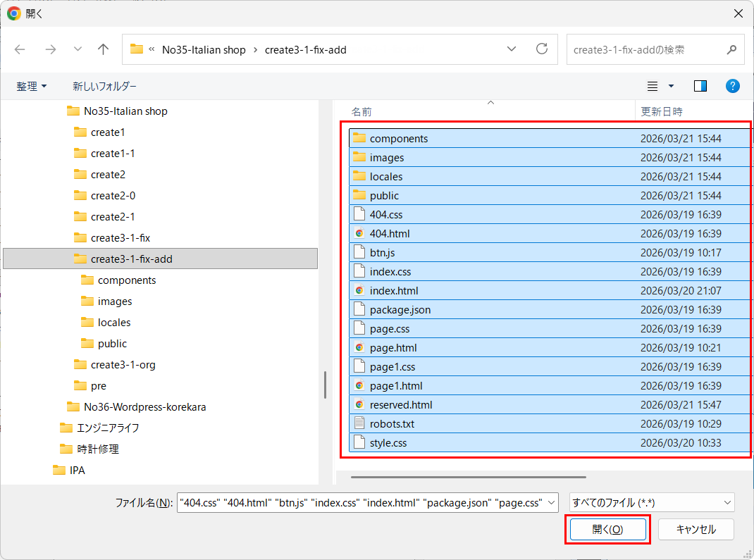Open the view options dropdown arrow
The height and width of the screenshot is (560, 754).
[x=671, y=86]
